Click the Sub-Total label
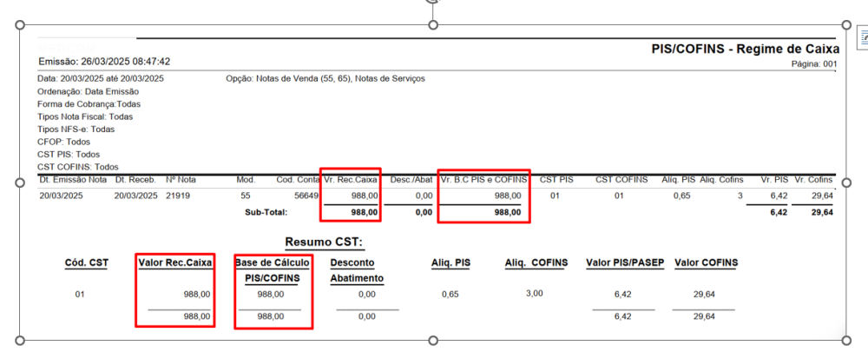 (x=246, y=212)
